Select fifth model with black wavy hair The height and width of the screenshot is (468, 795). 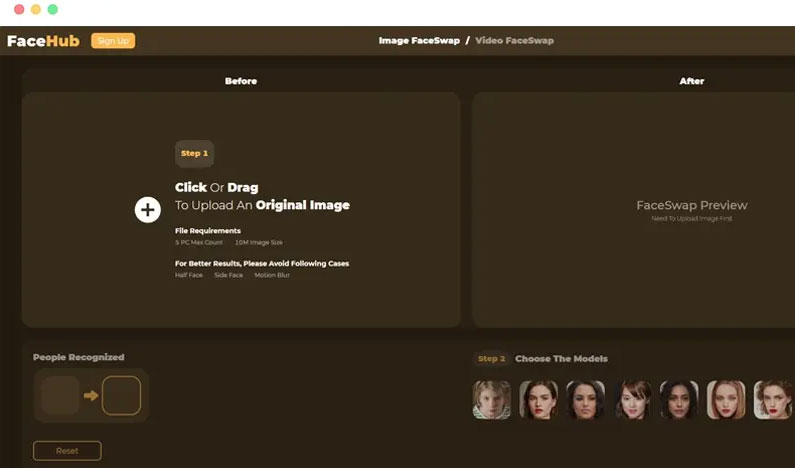tap(679, 400)
